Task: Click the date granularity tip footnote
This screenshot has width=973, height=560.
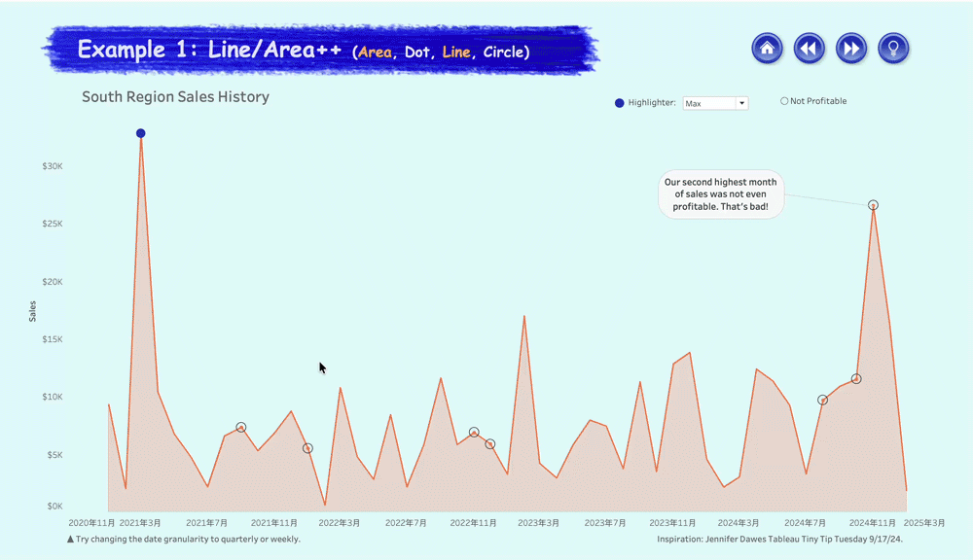Action: [183, 539]
